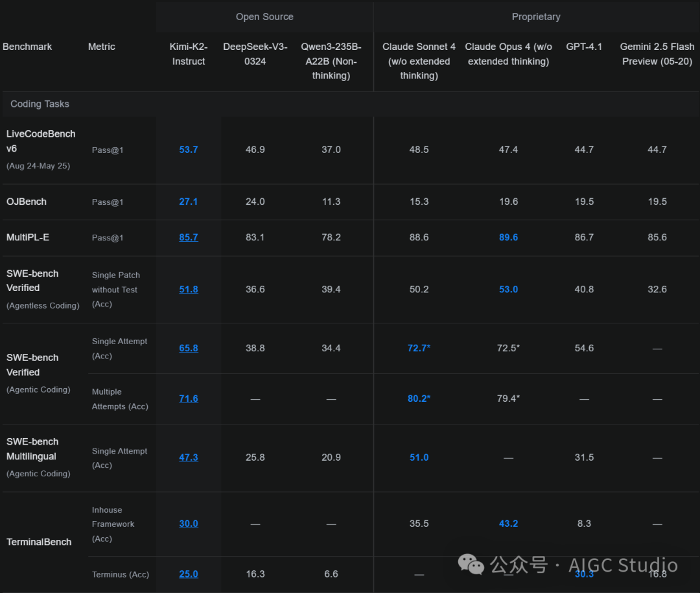This screenshot has height=593, width=700.
Task: Open the 51.8 SWE-bench Agentless link
Action: point(189,289)
